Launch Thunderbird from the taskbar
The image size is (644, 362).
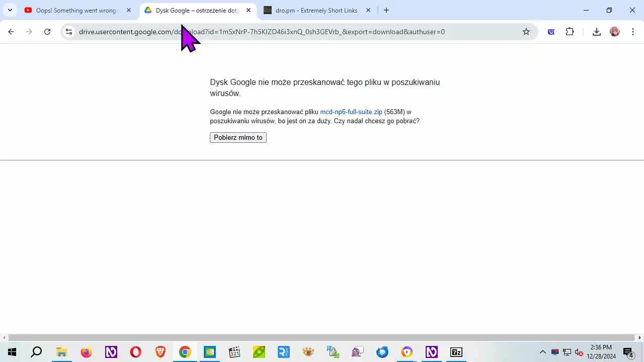(x=382, y=352)
